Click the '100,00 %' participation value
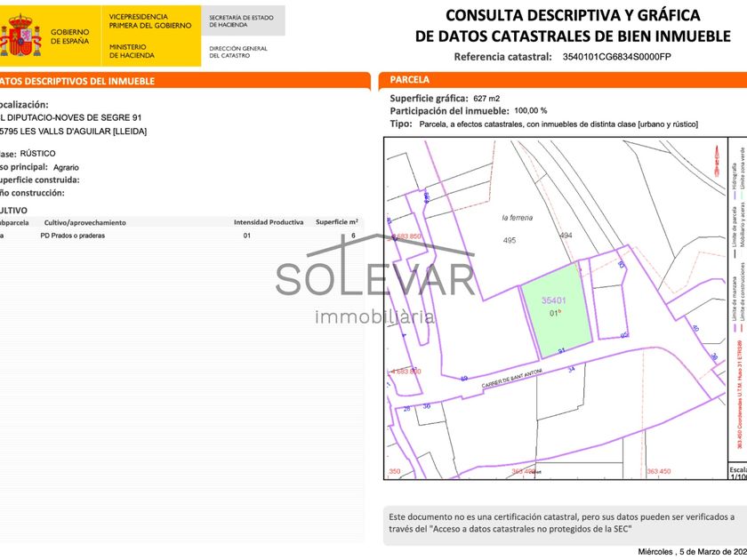This screenshot has width=747, height=560. point(531,110)
